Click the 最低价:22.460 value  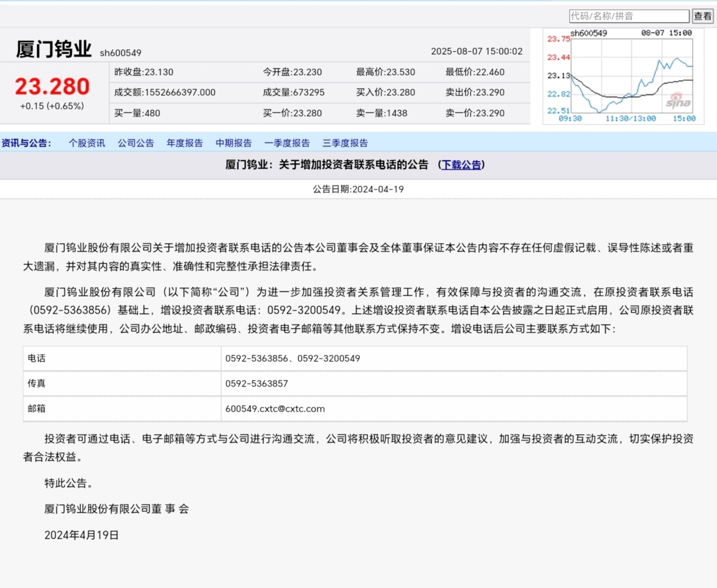tap(475, 72)
